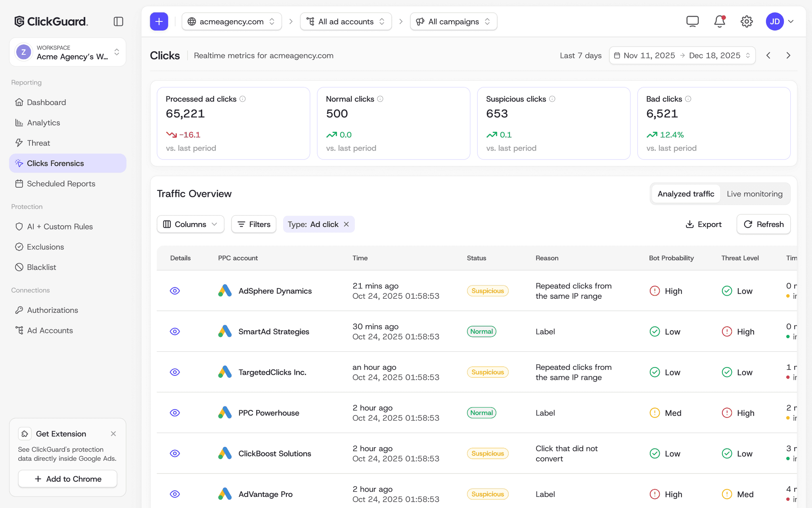Screen dimensions: 812x508
Task: Open AI + Custom Rules
Action: click(x=68, y=227)
